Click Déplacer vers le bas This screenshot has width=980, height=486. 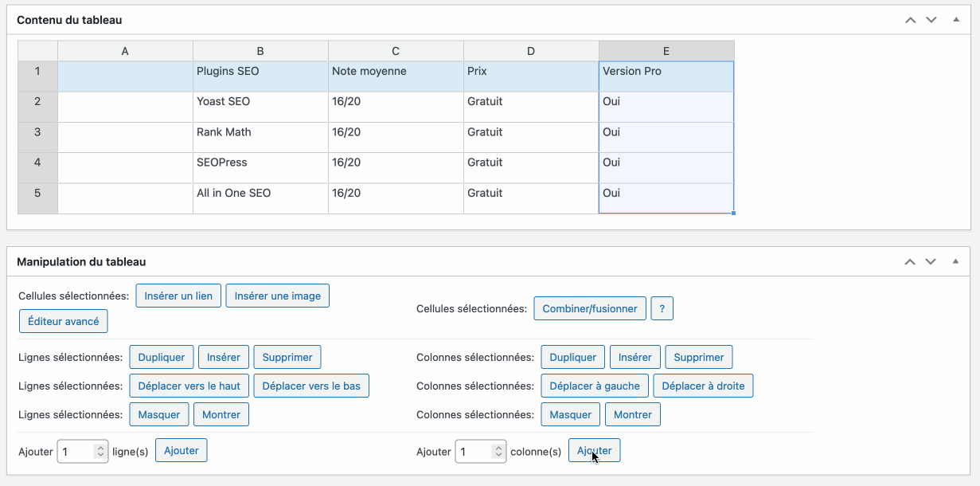[x=311, y=386]
